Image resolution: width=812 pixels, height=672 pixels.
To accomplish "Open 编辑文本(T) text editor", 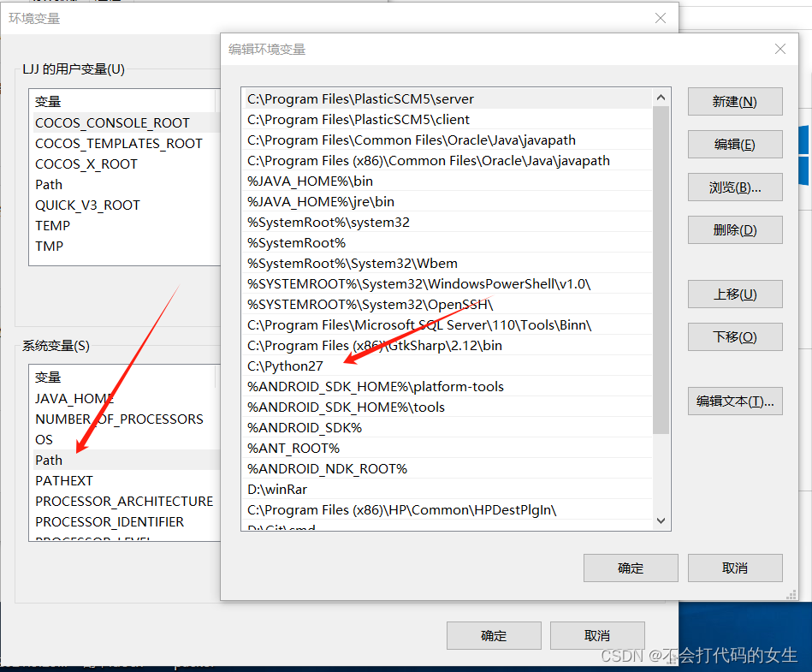I will (x=734, y=402).
